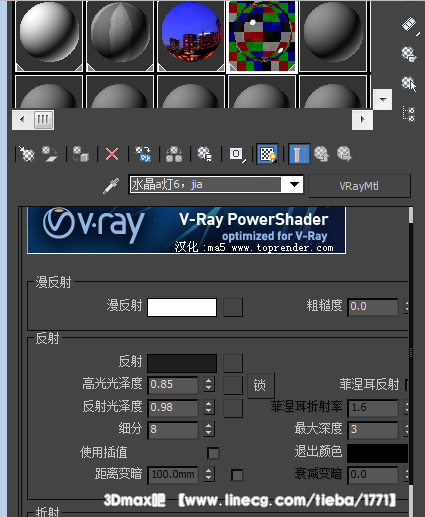
Task: Open the white 漫反射 diffuse color swatch
Action: (182, 307)
